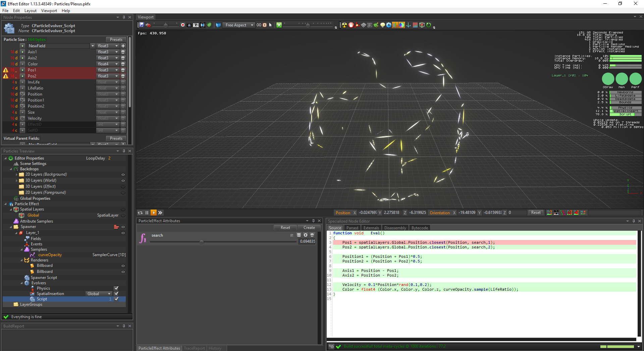Select the Free Aspect viewport mode icon

(x=218, y=25)
